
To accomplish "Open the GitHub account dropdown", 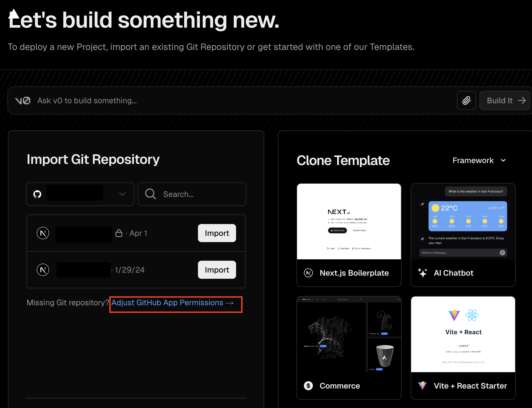I will [x=80, y=194].
